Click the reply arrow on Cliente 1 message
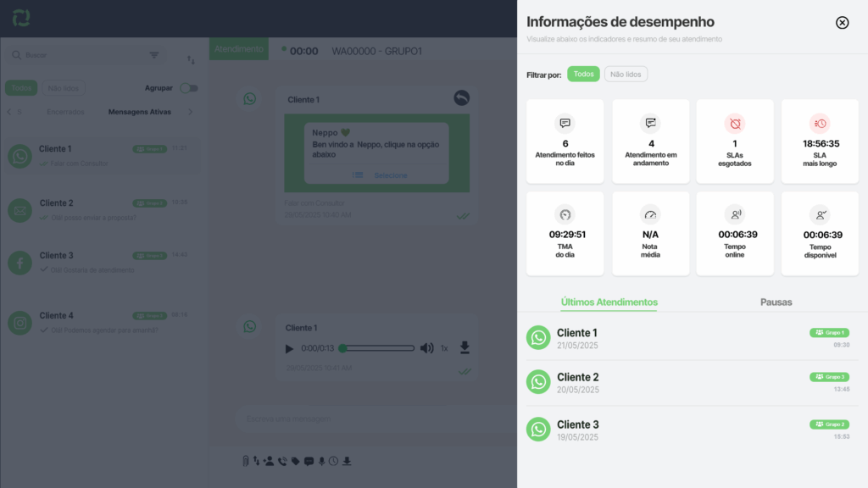 point(461,98)
